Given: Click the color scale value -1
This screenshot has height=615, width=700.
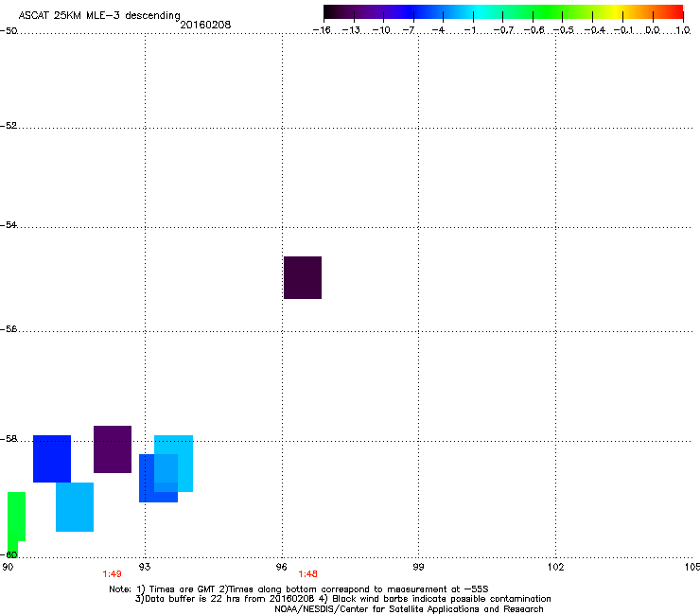Looking at the screenshot, I should [469, 30].
